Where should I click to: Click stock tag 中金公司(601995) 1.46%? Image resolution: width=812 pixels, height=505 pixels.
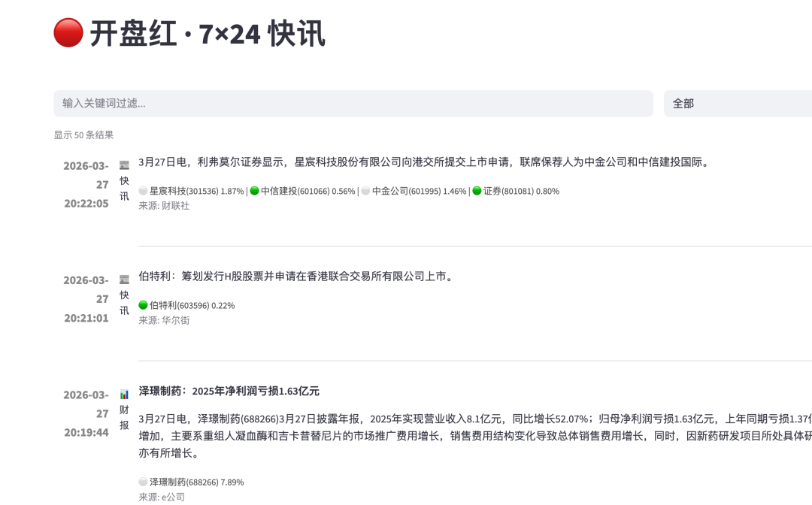[419, 191]
